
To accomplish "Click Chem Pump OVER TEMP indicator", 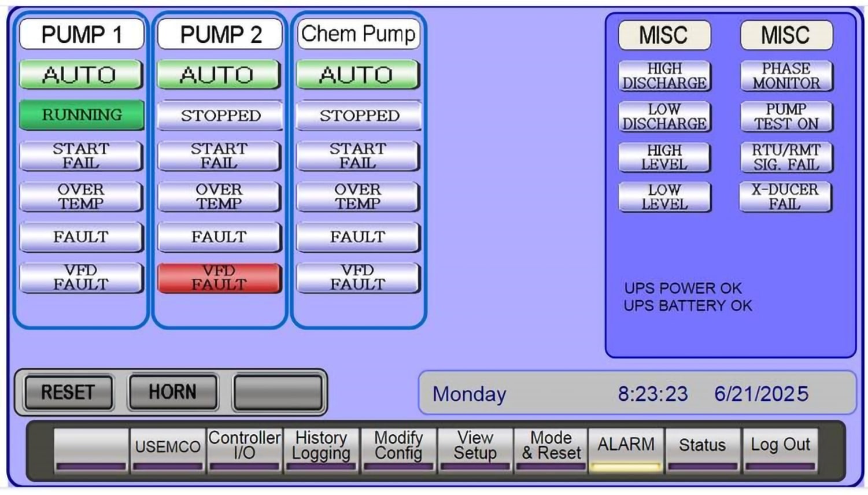I will [x=358, y=197].
